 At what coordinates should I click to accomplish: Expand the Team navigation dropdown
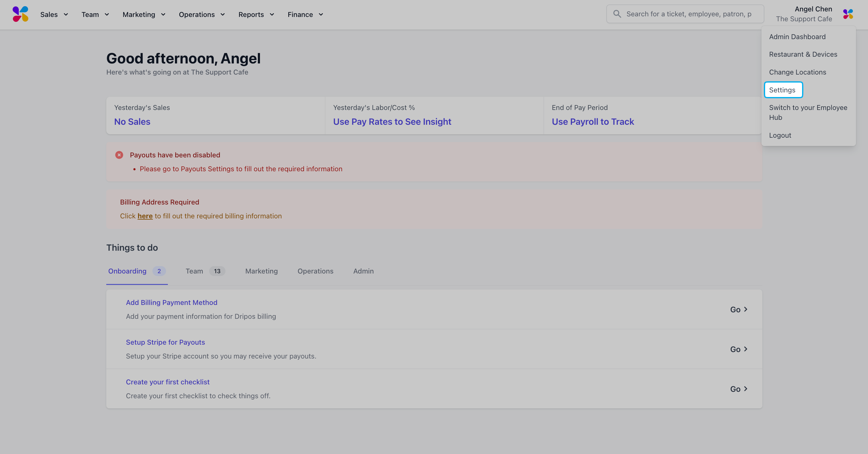click(x=95, y=14)
